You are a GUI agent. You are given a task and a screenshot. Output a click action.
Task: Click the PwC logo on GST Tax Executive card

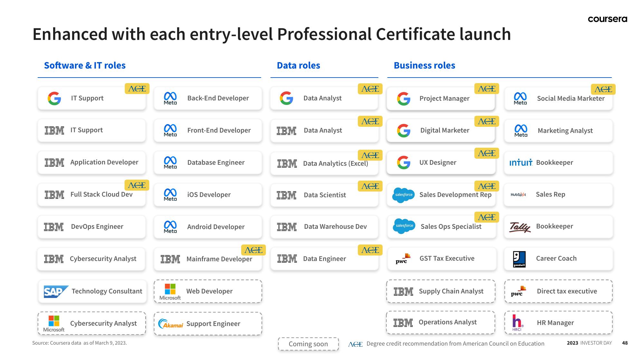click(403, 259)
